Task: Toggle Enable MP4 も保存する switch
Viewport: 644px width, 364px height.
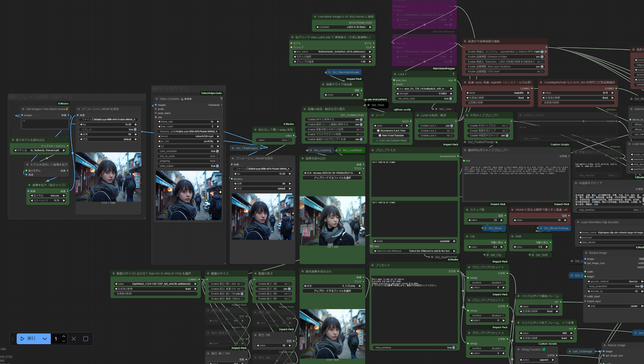Action: coord(361,119)
